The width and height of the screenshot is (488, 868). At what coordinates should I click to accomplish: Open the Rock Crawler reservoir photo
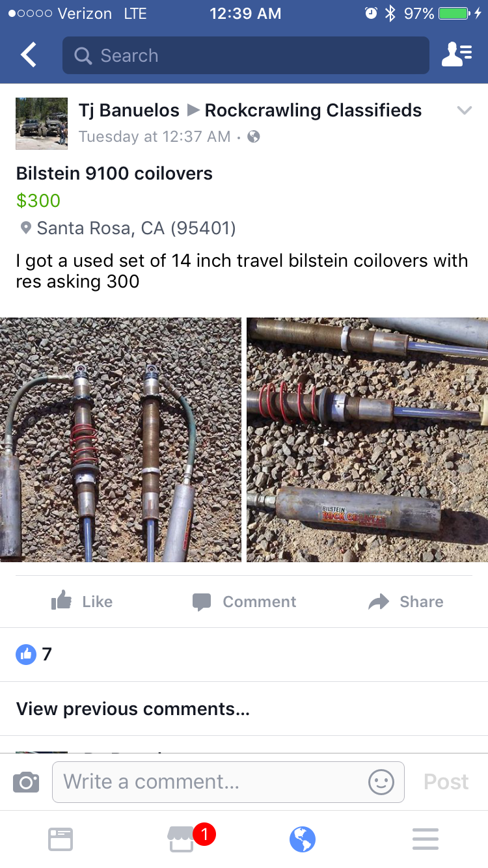tap(367, 440)
